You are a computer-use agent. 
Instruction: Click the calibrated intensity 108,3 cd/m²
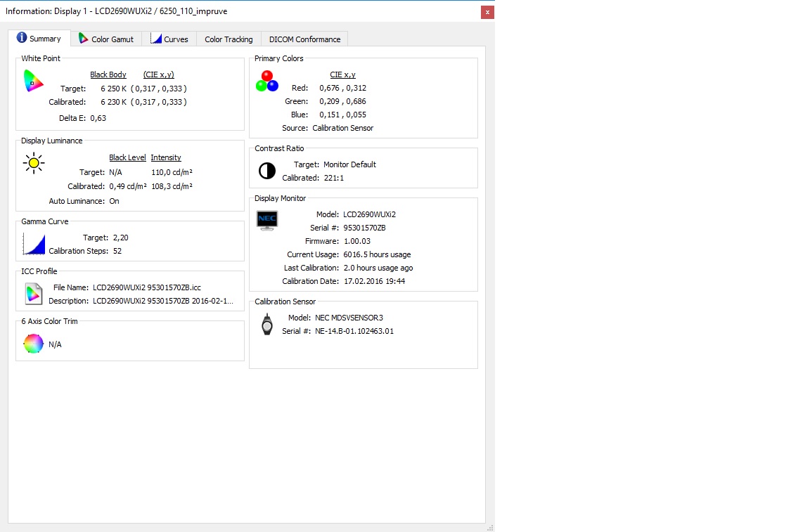pyautogui.click(x=172, y=186)
